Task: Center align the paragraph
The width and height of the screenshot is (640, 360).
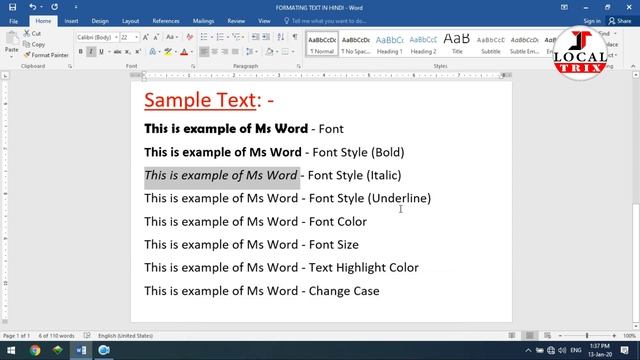Action: 214,52
